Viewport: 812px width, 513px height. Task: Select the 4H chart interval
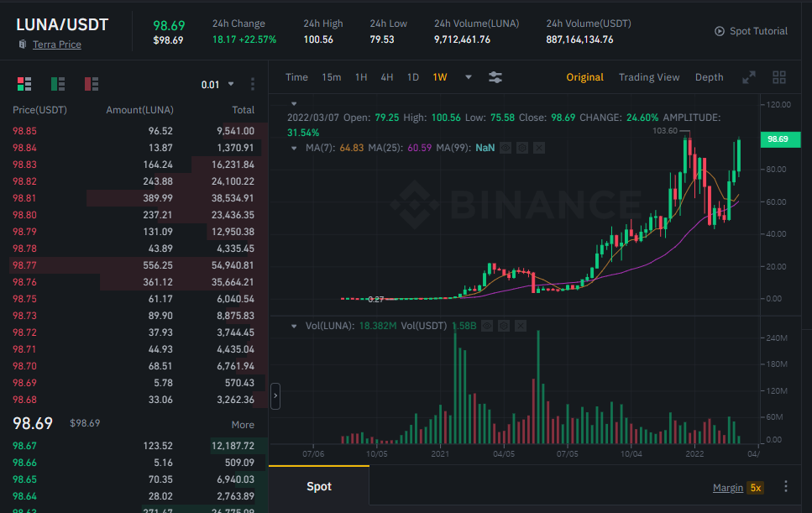coord(387,77)
